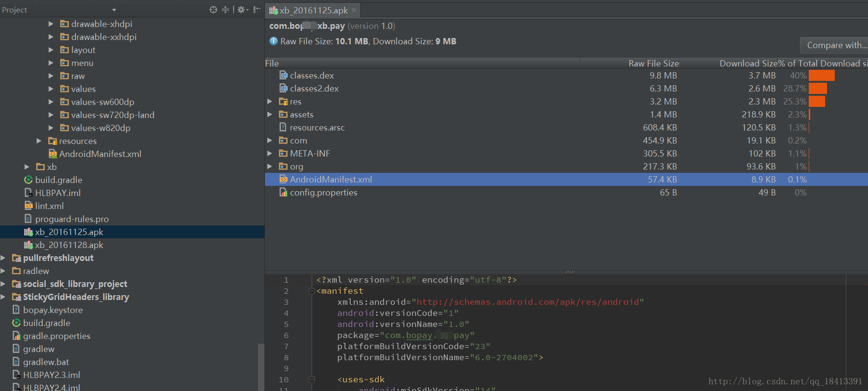Click the collapse all icon in Project panel

(x=225, y=10)
